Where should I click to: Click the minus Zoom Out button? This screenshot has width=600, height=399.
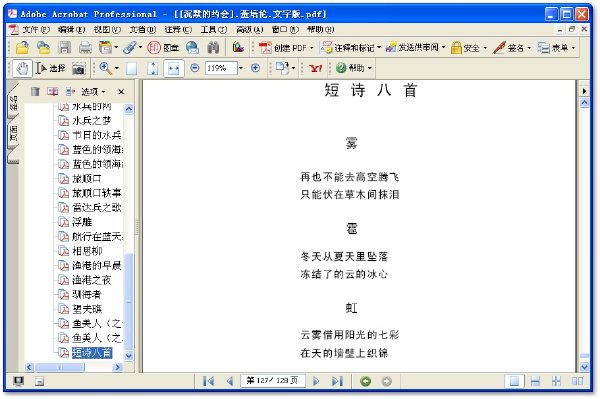point(195,68)
